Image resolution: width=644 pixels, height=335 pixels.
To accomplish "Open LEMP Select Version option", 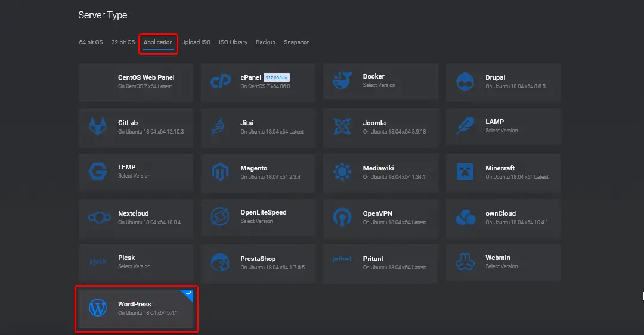I will point(134,176).
